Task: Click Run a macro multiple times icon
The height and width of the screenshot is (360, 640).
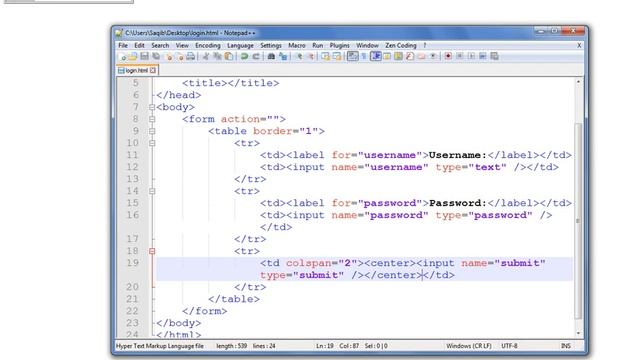Action: (x=482, y=56)
